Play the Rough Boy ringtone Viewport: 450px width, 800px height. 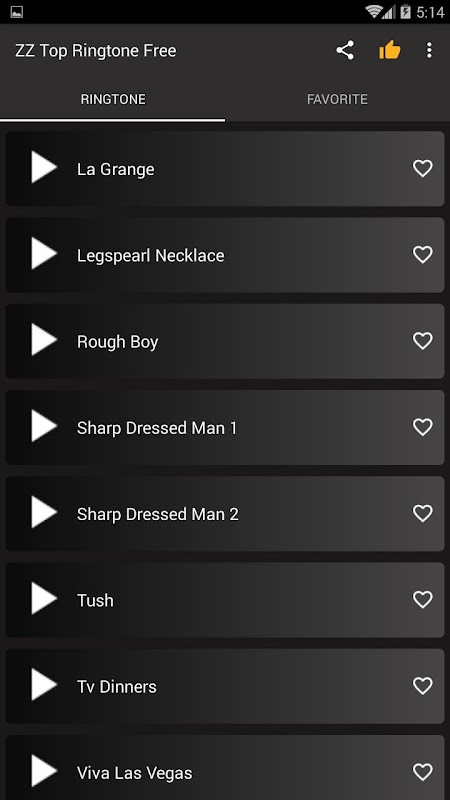(x=44, y=339)
